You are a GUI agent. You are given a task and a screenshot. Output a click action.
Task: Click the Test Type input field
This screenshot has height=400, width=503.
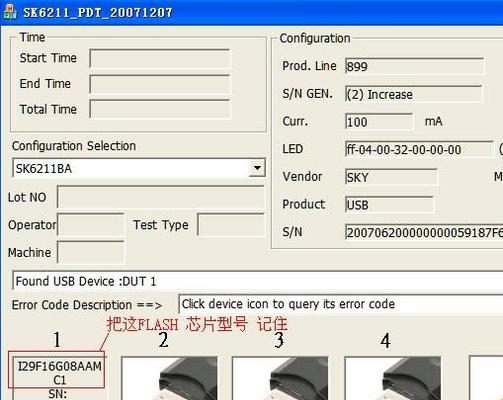[x=231, y=225]
